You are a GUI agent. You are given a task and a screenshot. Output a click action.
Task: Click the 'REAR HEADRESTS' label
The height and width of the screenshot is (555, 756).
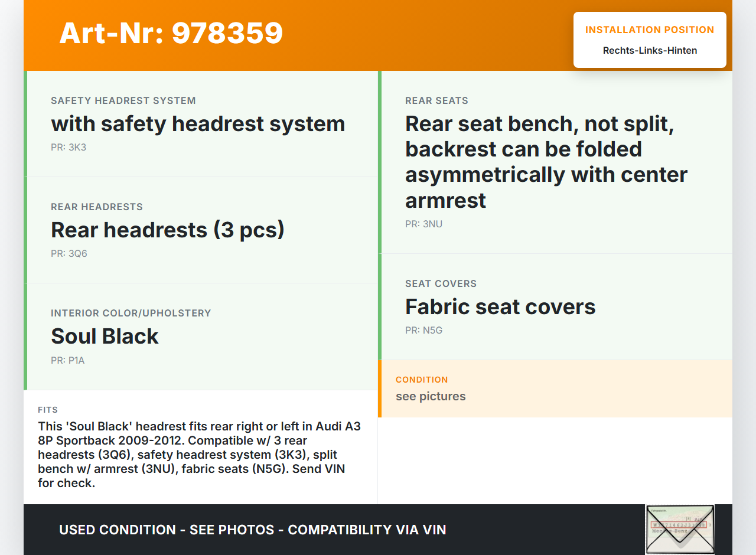tap(97, 207)
